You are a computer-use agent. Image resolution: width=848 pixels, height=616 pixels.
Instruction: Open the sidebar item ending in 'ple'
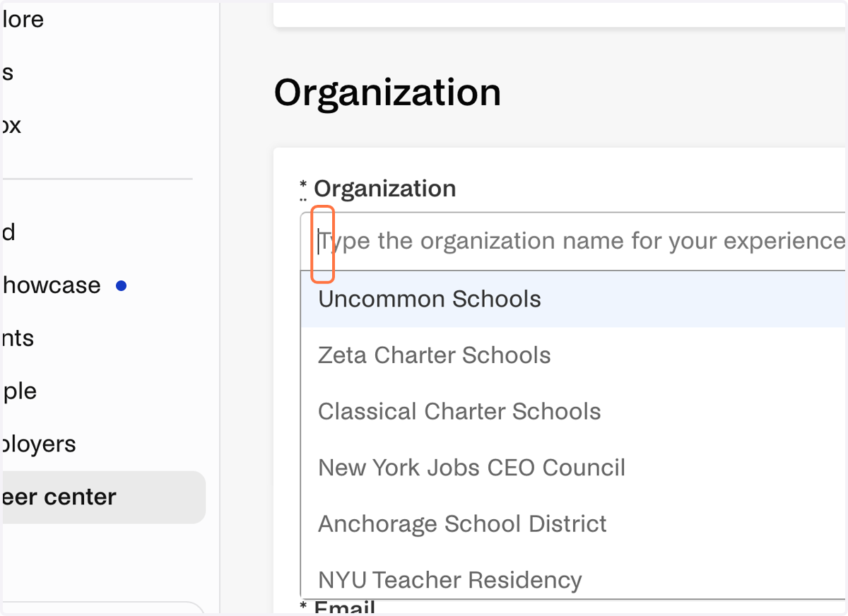pyautogui.click(x=20, y=391)
